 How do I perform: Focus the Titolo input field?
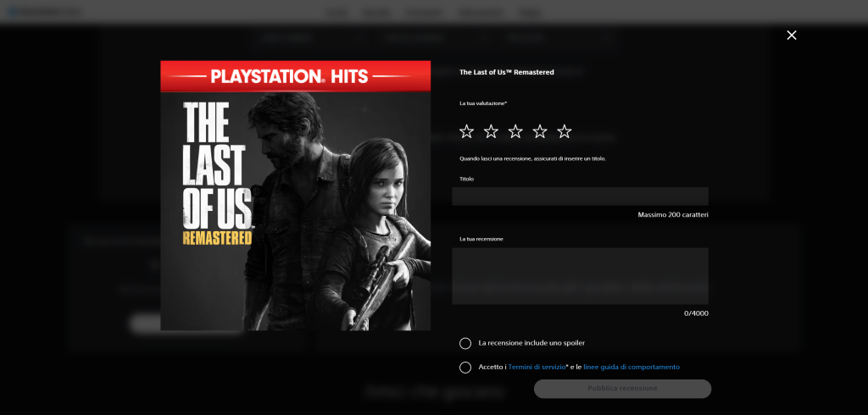[x=580, y=196]
